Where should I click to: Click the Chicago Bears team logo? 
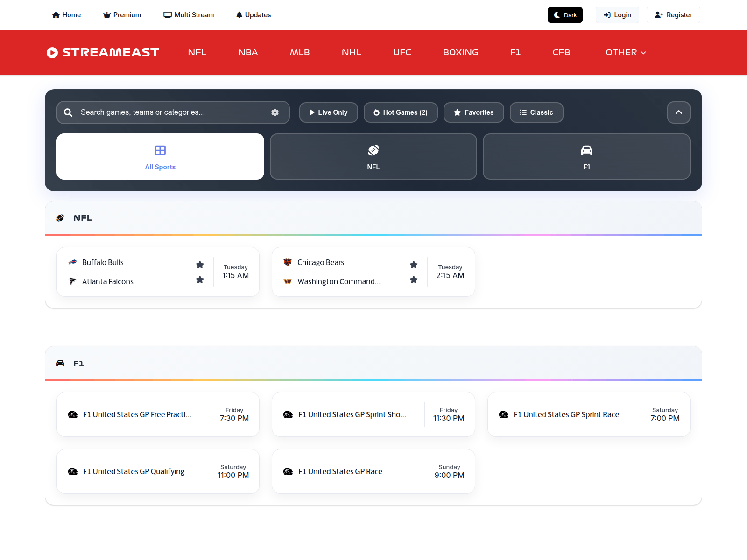[288, 262]
